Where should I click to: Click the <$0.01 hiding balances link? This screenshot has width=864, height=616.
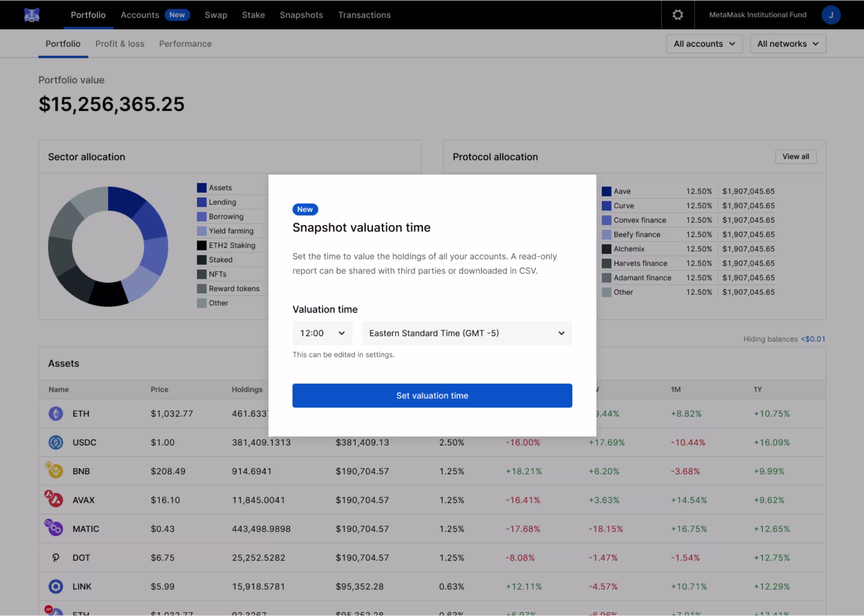click(813, 339)
